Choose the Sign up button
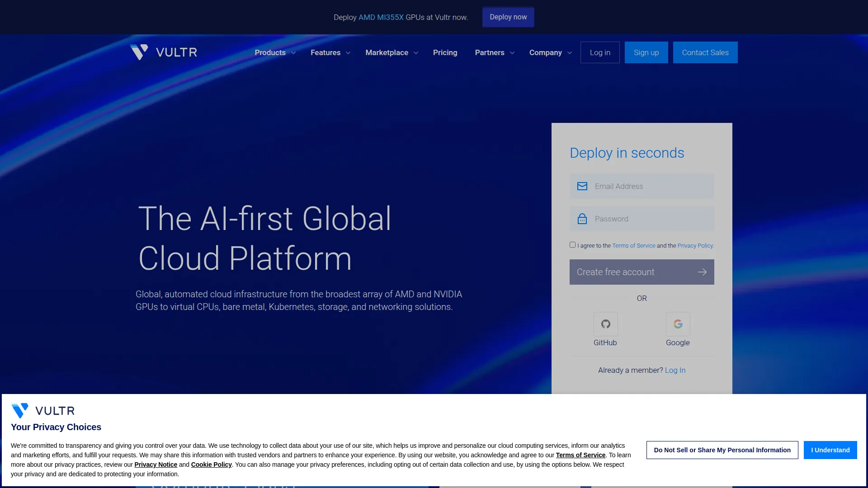 (x=646, y=52)
